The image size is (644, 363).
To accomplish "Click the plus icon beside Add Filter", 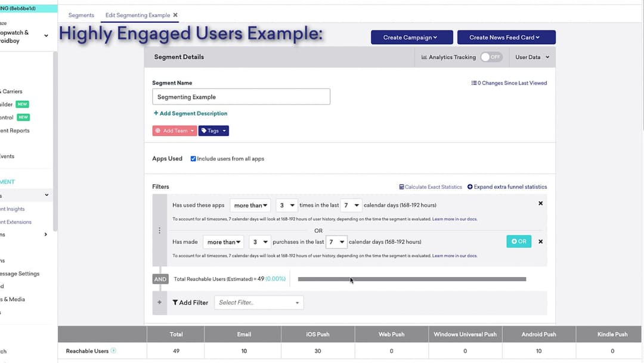I will click(159, 303).
